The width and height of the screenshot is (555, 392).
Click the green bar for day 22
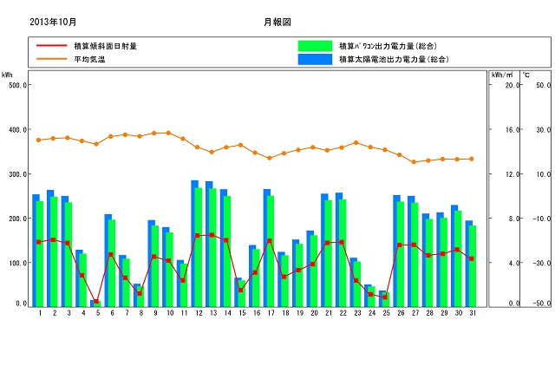pyautogui.click(x=343, y=253)
